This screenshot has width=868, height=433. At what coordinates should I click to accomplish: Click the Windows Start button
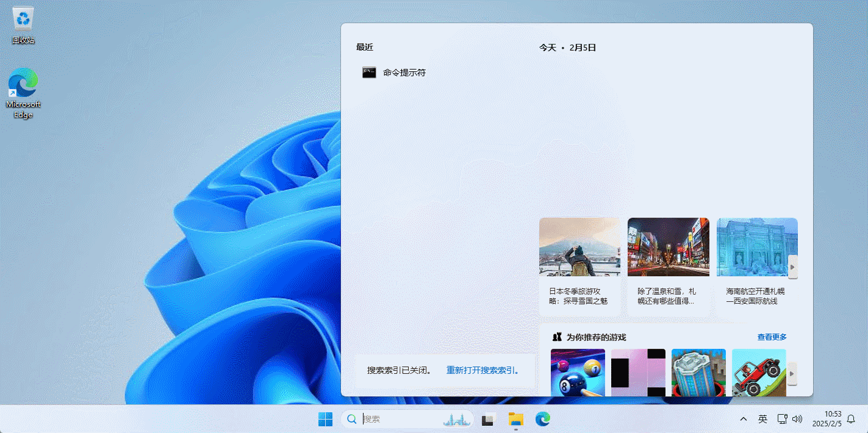[x=325, y=419]
